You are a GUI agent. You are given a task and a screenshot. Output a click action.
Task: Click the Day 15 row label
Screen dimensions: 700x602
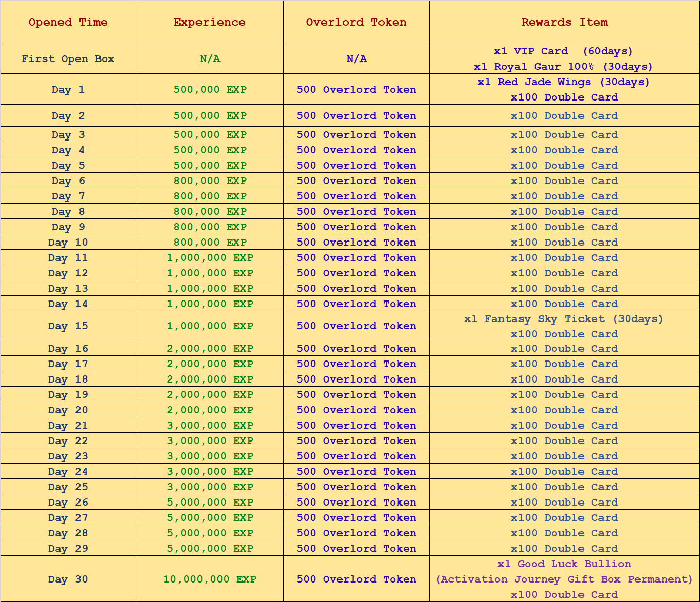(68, 326)
